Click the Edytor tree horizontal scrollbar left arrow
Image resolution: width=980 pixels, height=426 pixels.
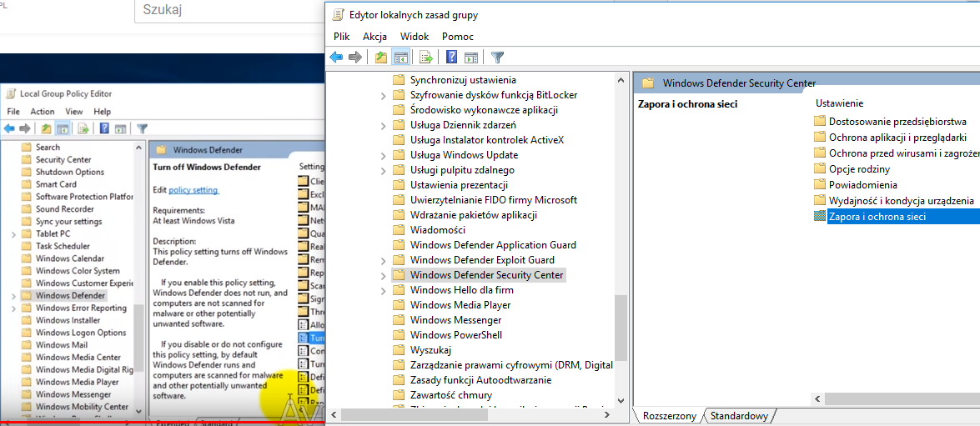pos(334,414)
